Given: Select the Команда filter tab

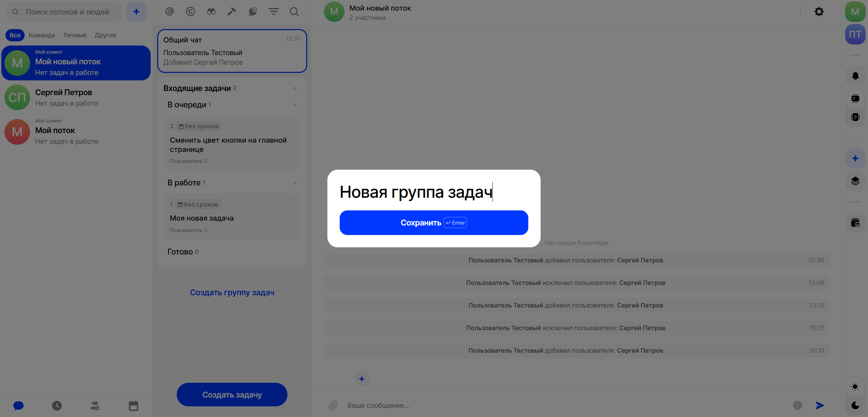Looking at the screenshot, I should coord(42,35).
